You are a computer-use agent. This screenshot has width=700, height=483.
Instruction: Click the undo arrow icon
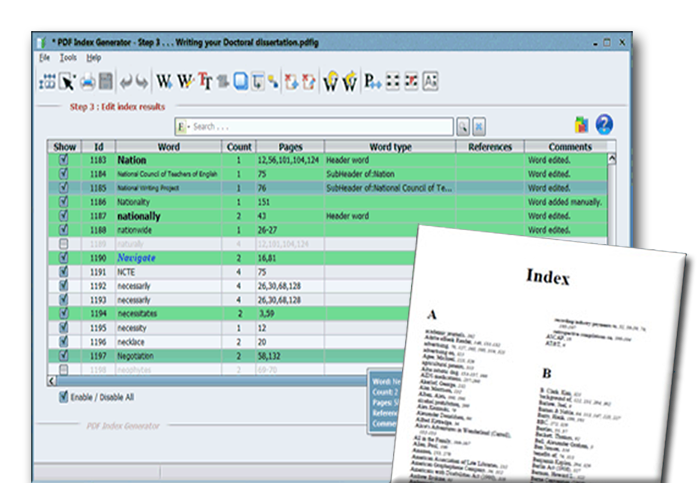pos(127,82)
